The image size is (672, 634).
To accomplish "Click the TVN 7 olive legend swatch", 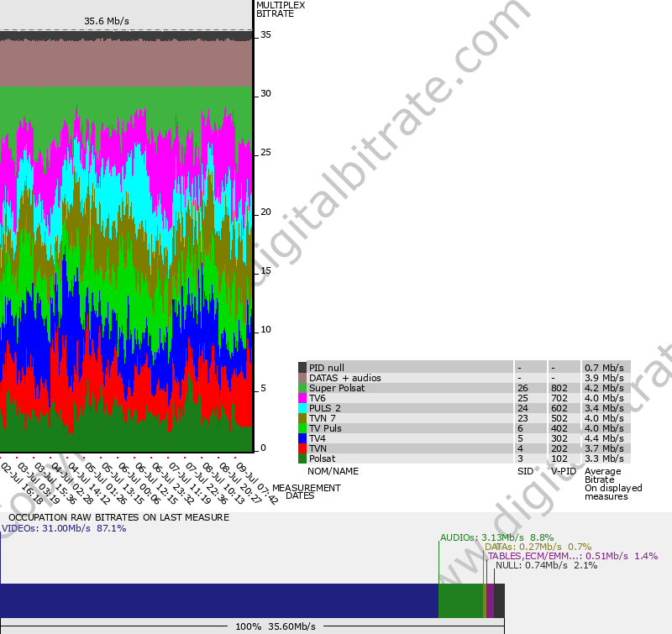I will click(302, 418).
